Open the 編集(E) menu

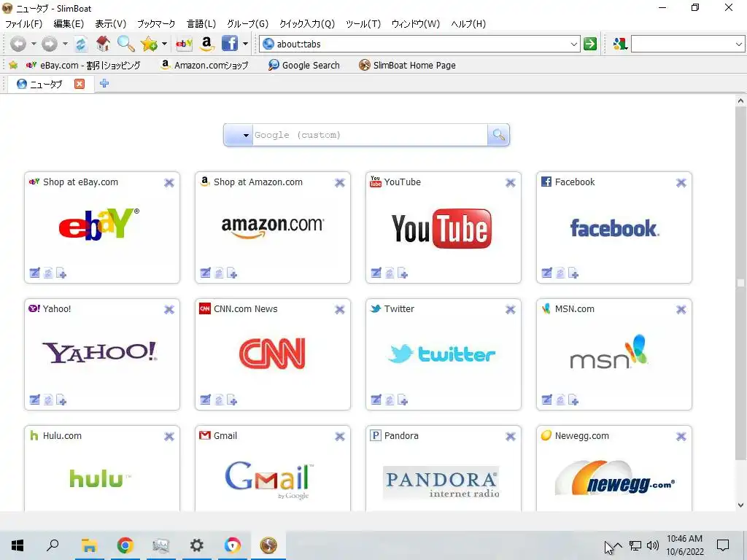[69, 24]
